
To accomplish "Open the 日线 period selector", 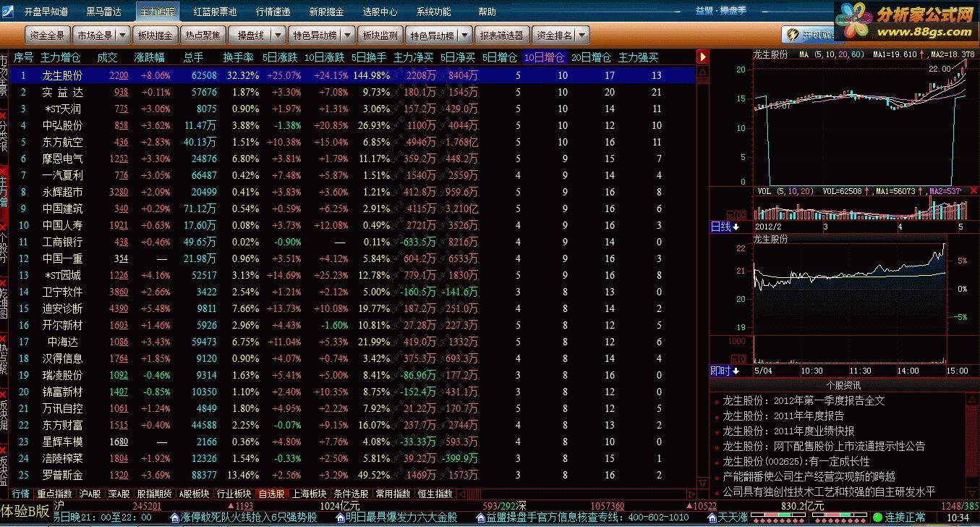I will coord(725,227).
